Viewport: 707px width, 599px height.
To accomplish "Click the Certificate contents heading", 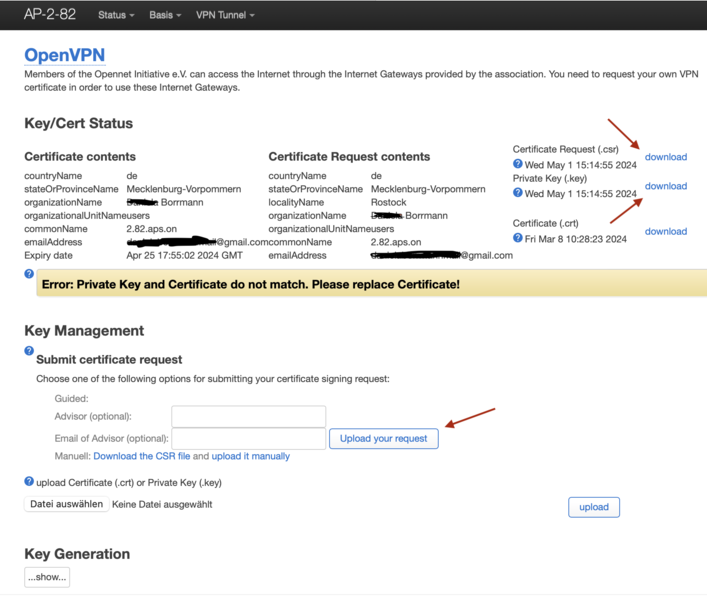I will point(80,157).
